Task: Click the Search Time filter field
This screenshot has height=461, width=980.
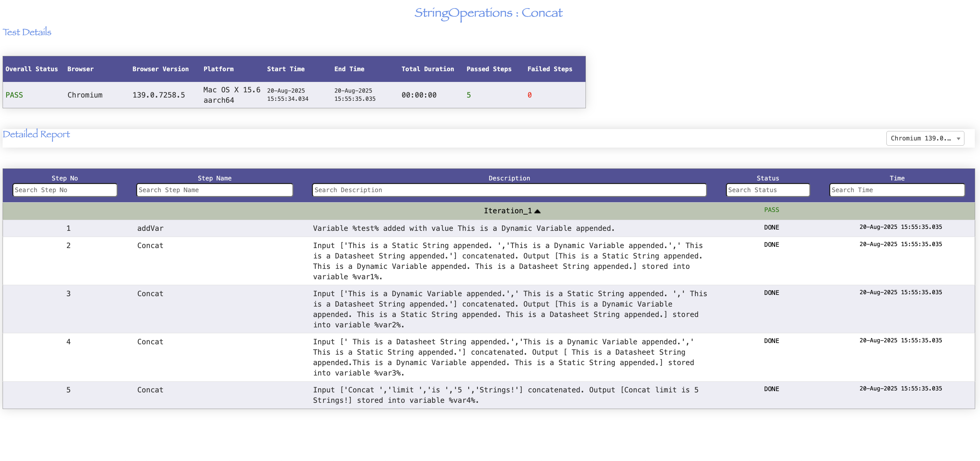Action: click(897, 190)
